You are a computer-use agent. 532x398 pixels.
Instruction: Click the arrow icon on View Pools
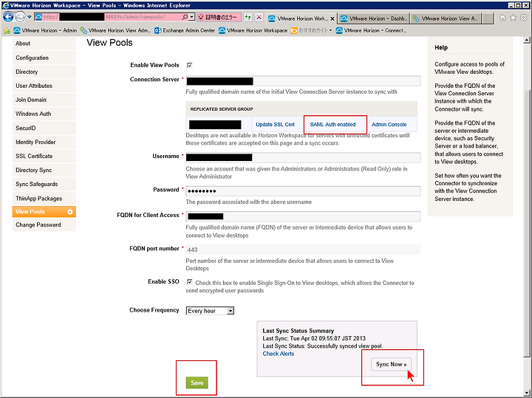click(70, 212)
